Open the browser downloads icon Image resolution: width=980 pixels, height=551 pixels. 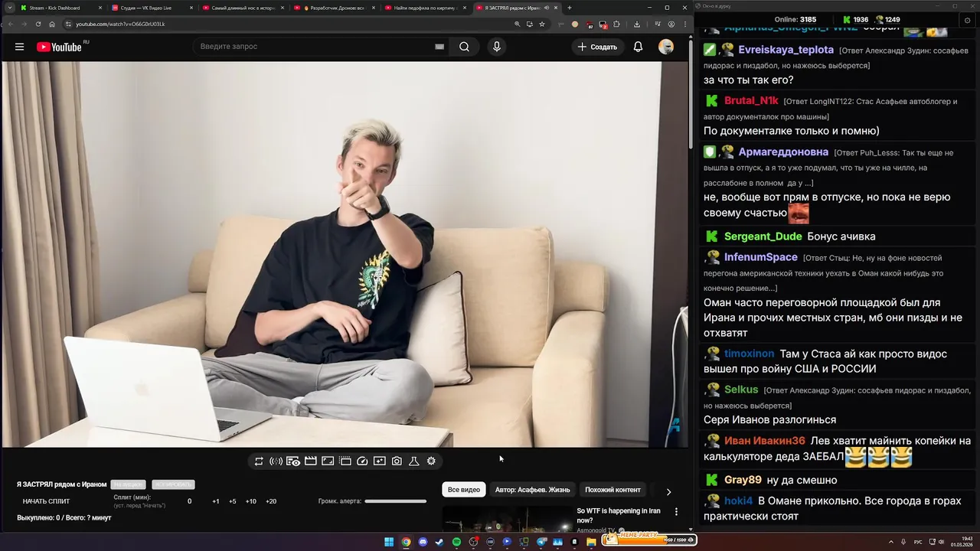[x=637, y=24]
